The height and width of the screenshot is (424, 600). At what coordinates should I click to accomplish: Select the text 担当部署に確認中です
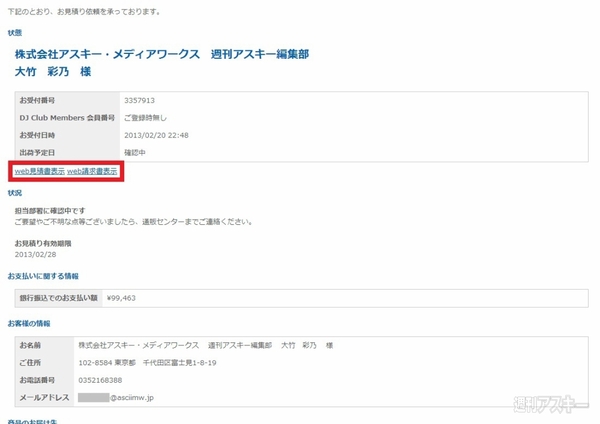click(x=50, y=211)
